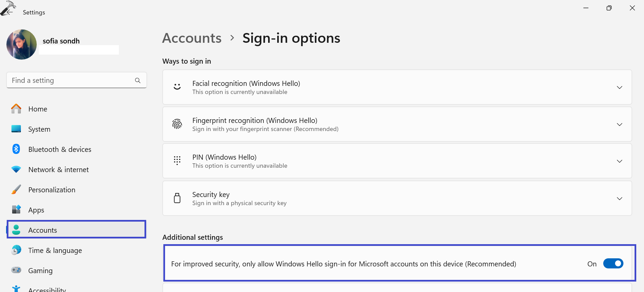Click the fingerprint scanner icon
Screen dimensions: 644x292
point(177,124)
